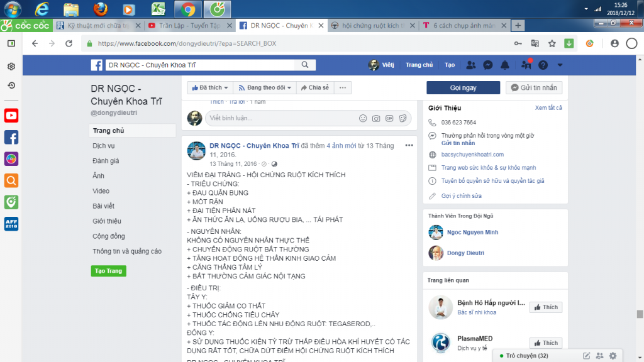Open YouTube shortcut in Cốc Cốc sidebar
The image size is (644, 362).
coord(11,116)
